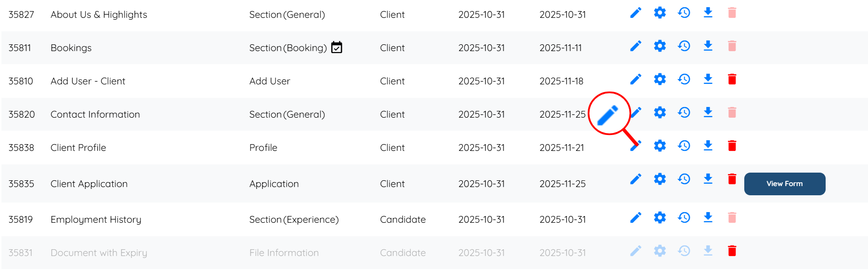View history of Add User - Client

click(x=684, y=80)
